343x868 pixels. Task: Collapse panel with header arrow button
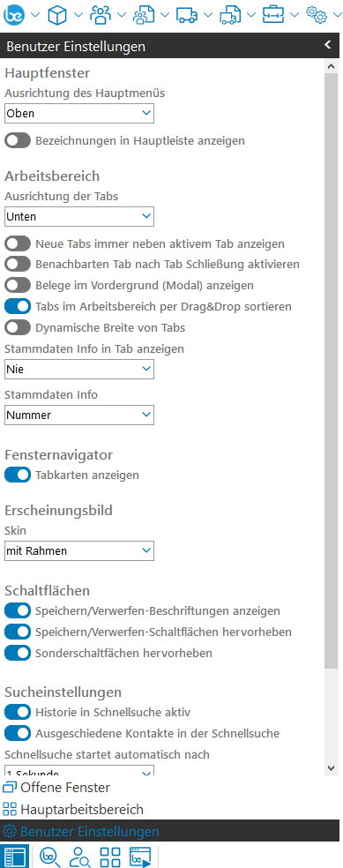(x=327, y=45)
